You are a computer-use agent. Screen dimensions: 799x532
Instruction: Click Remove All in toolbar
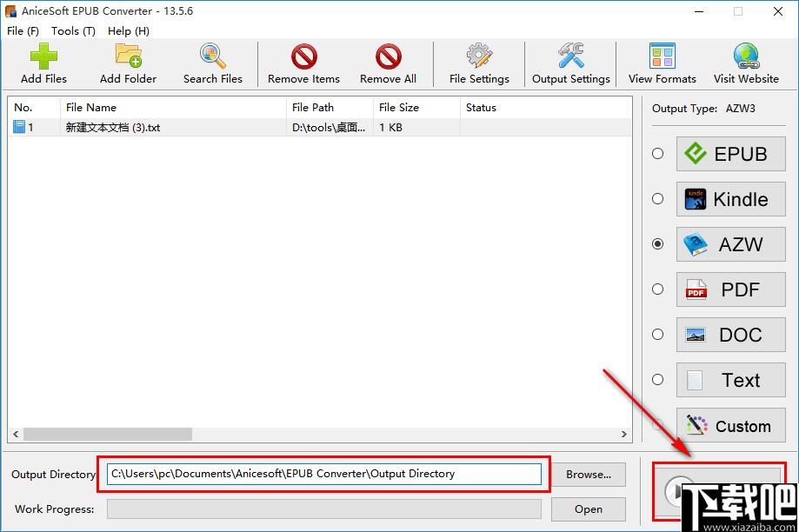(389, 63)
